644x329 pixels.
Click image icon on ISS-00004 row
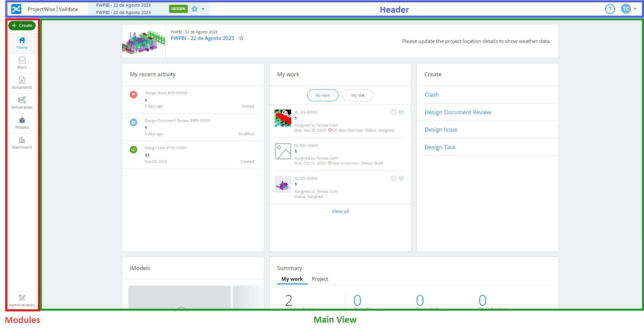pyautogui.click(x=393, y=178)
